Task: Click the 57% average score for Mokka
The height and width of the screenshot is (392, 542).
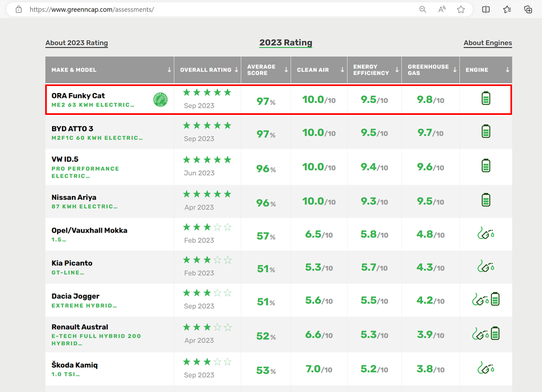Action: [x=266, y=236]
